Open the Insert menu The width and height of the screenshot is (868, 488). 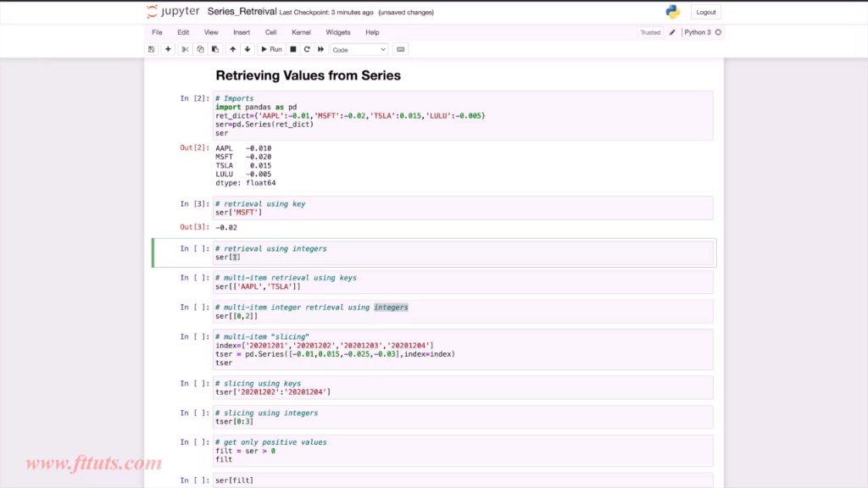pyautogui.click(x=242, y=32)
